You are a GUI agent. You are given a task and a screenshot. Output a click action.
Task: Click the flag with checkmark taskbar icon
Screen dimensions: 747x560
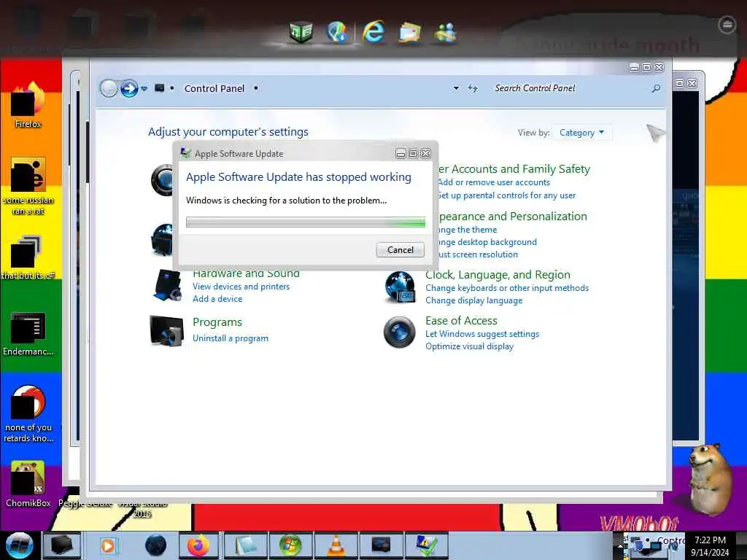coord(426,545)
